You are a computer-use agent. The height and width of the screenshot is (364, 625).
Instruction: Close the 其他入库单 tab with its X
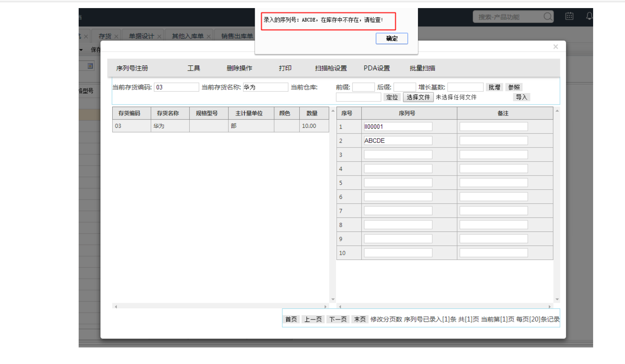pos(209,37)
